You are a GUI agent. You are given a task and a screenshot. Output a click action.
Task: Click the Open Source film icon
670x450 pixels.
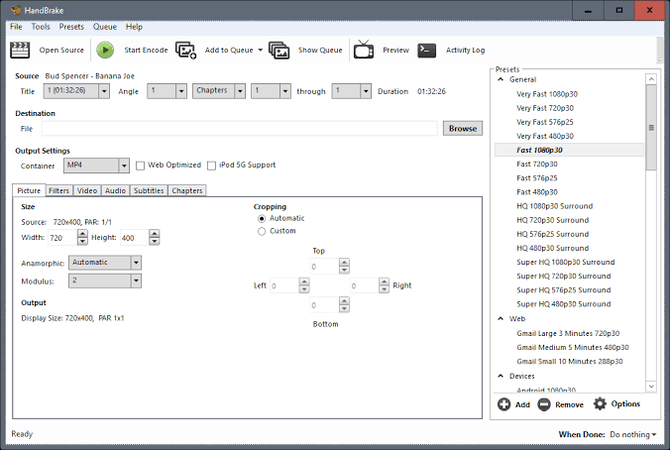coord(23,50)
